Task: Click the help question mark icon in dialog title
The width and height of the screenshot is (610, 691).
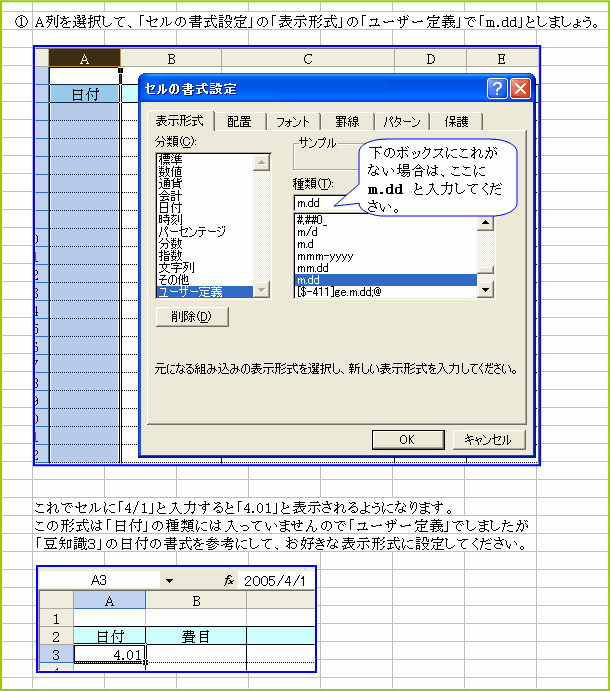Action: coord(497,89)
